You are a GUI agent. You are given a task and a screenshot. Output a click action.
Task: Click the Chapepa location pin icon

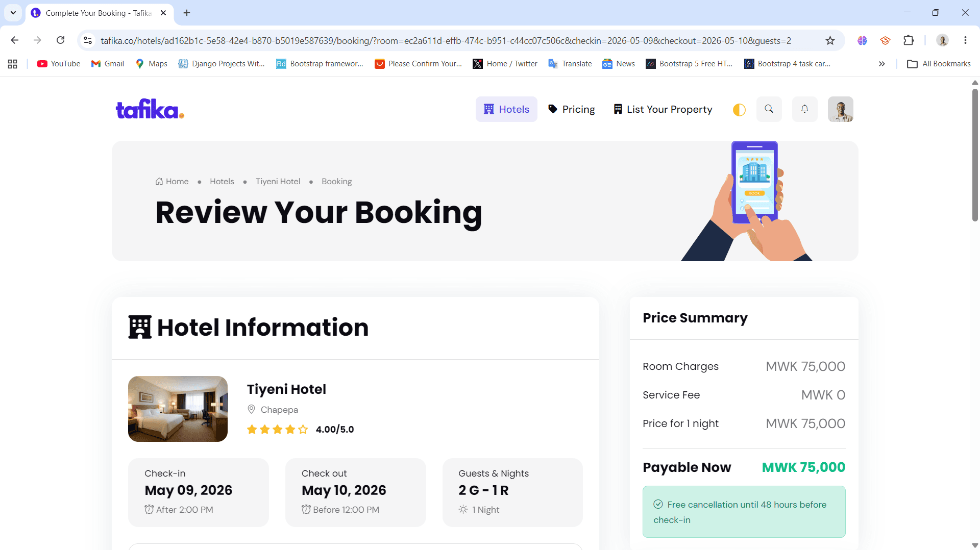pos(251,410)
